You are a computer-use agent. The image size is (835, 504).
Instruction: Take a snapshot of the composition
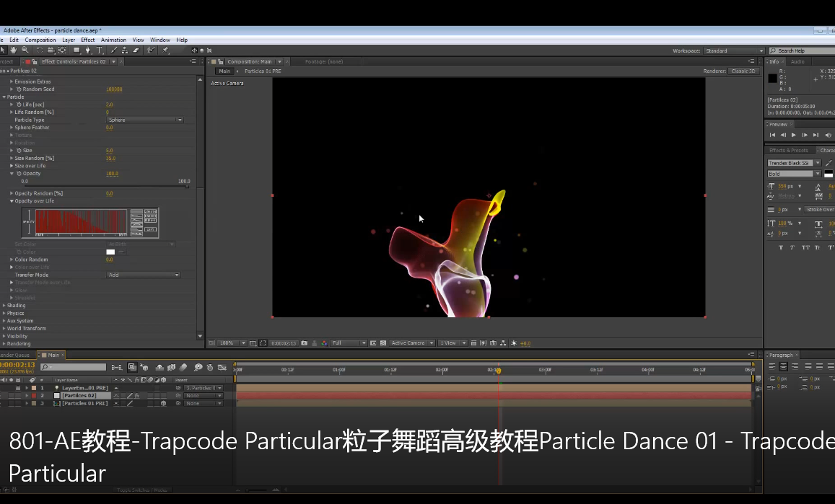pyautogui.click(x=304, y=343)
